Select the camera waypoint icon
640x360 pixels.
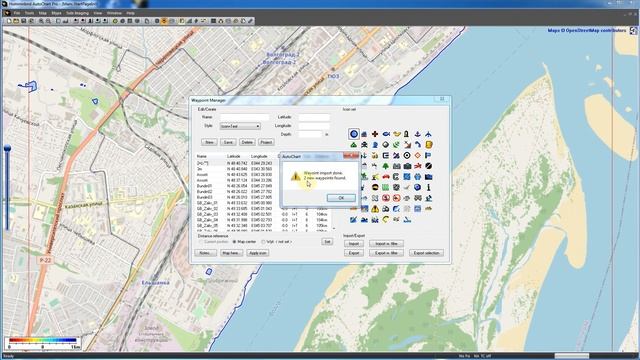coord(407,166)
